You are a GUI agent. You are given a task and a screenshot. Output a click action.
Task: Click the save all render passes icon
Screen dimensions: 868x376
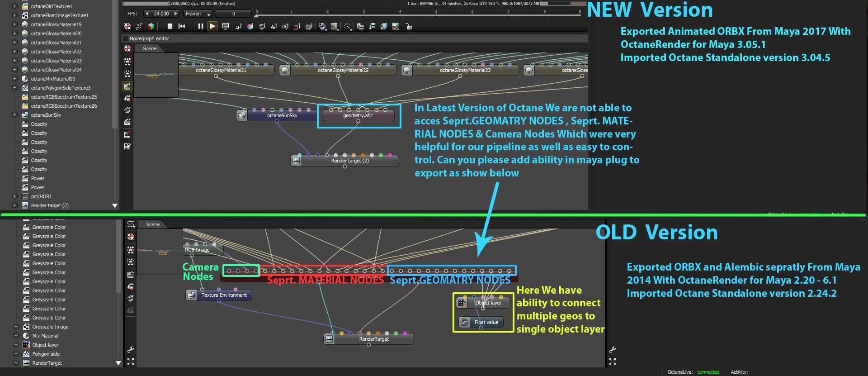[384, 27]
